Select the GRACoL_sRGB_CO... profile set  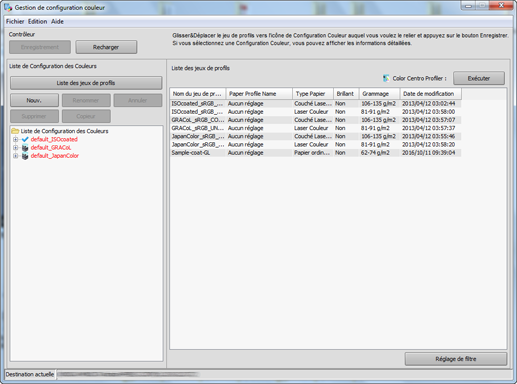pyautogui.click(x=315, y=120)
